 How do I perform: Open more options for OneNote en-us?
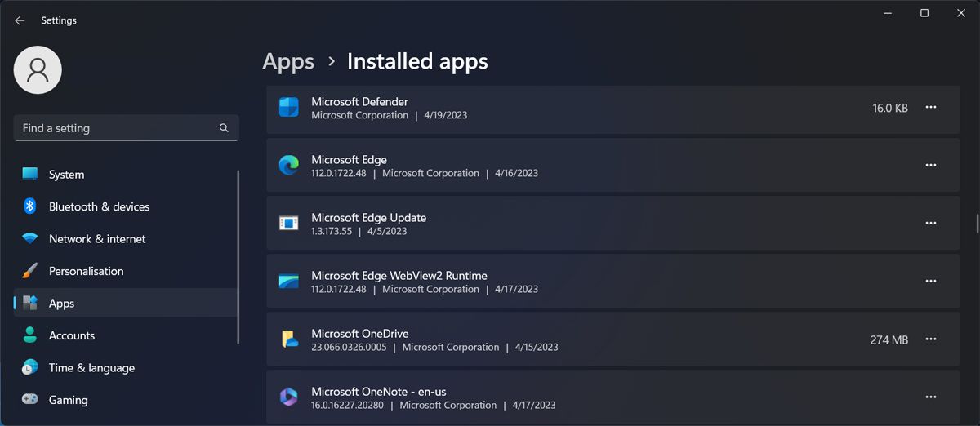(x=930, y=397)
